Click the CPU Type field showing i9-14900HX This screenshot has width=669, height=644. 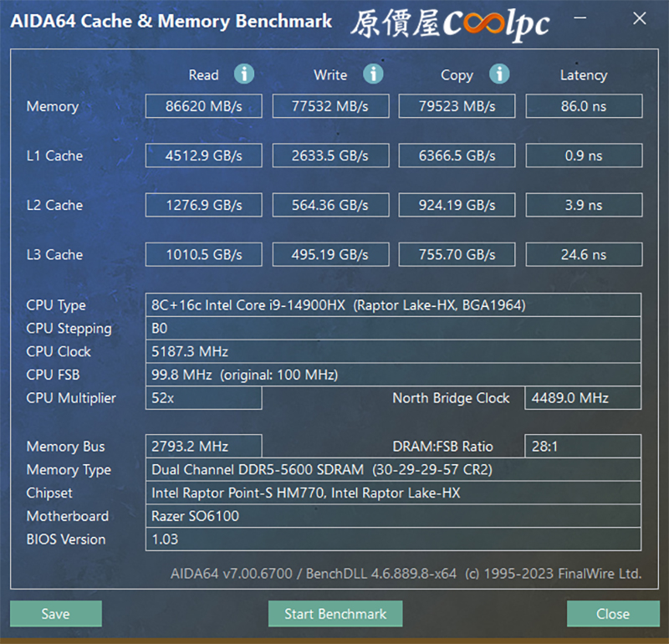pos(393,304)
